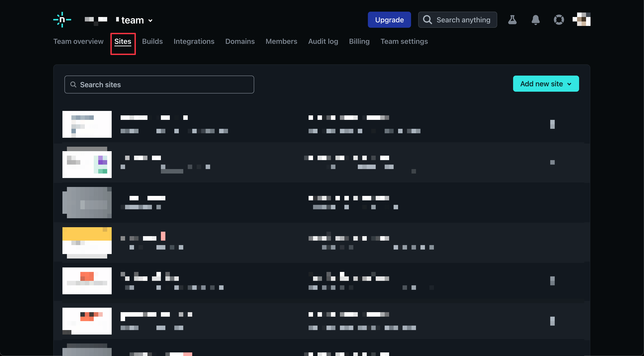Go to Team overview tab
The width and height of the screenshot is (644, 356).
click(78, 41)
